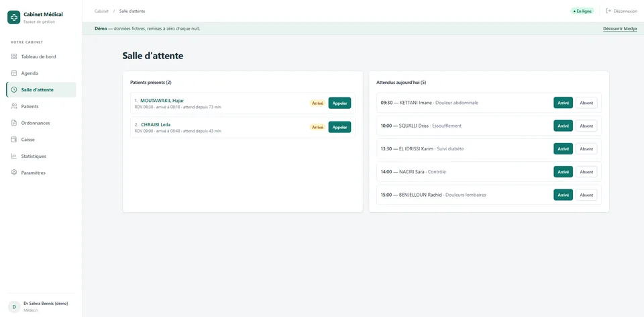Screen dimensions: 644x317
Task: Mark BENJELLOUN Rachid as Absent
Action: pos(586,195)
